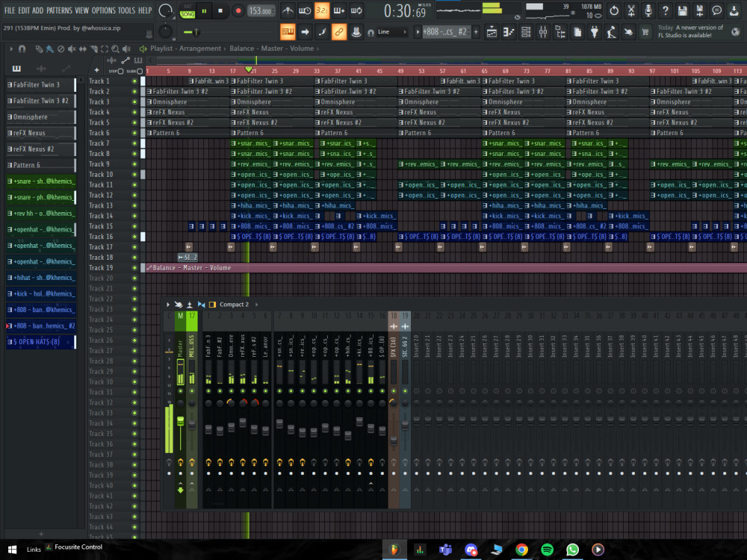Toggle the 3-2-1 countdown before recording
This screenshot has width=747, height=560.
[x=322, y=10]
